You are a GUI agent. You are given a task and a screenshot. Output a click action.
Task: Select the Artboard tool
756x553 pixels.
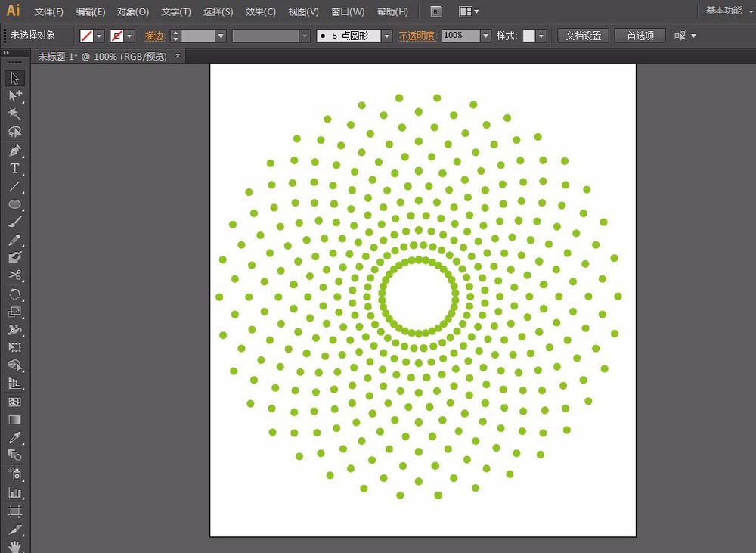point(14,511)
